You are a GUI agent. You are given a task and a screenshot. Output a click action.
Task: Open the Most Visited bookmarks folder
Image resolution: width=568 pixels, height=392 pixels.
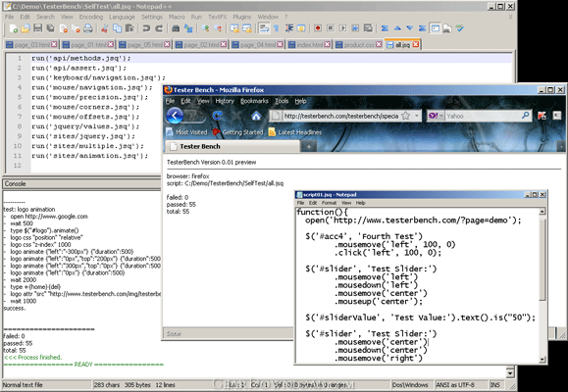pyautogui.click(x=187, y=132)
